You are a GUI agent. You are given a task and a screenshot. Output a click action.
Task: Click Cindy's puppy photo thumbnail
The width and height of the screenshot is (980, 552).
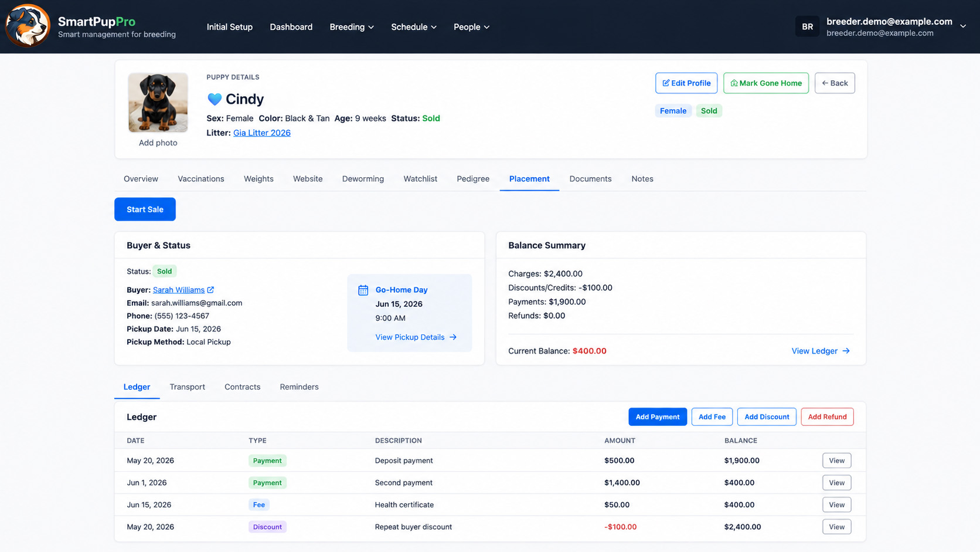(158, 103)
